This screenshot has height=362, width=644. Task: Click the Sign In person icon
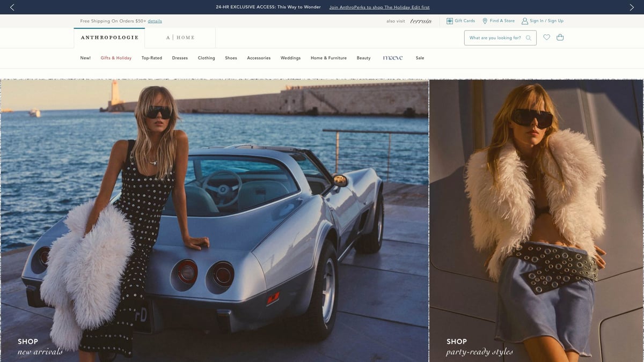click(x=525, y=21)
